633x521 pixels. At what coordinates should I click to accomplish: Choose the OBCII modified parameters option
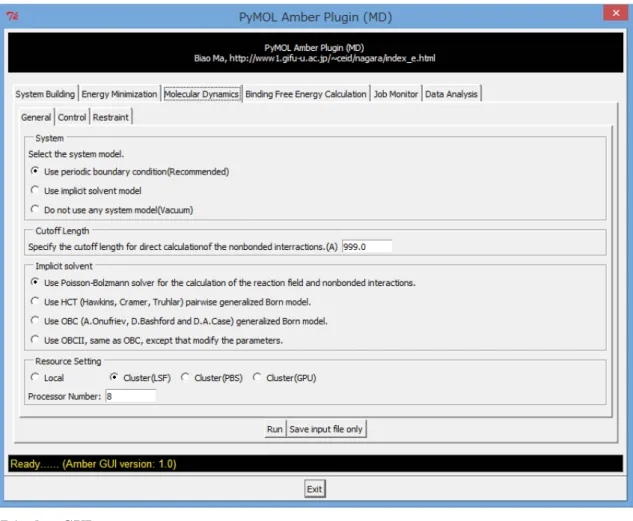tap(157, 340)
